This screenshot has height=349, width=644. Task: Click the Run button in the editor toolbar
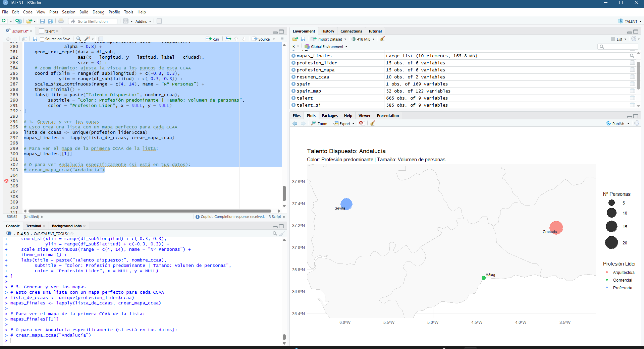click(x=213, y=39)
